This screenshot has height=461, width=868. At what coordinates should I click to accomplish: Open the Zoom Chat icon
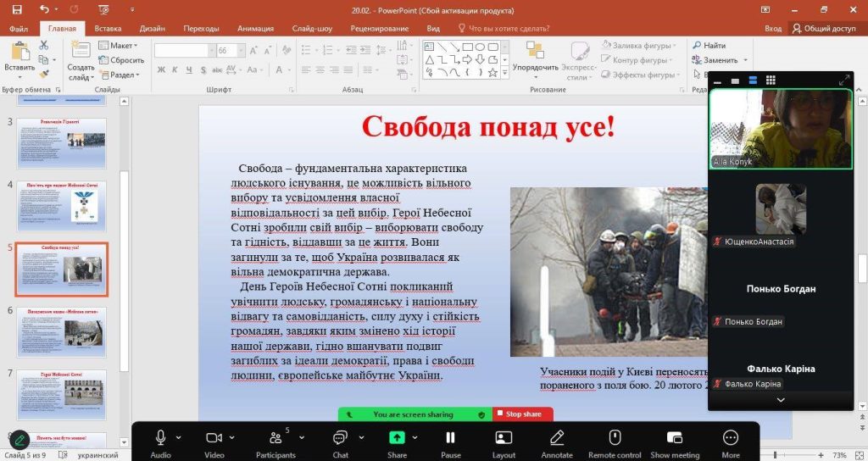coord(340,438)
